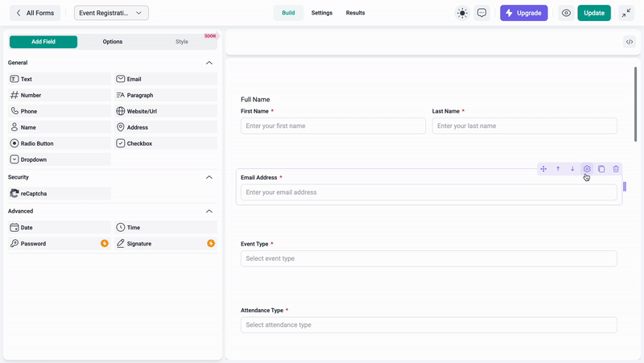
Task: Click the Email Address label
Action: pyautogui.click(x=258, y=177)
